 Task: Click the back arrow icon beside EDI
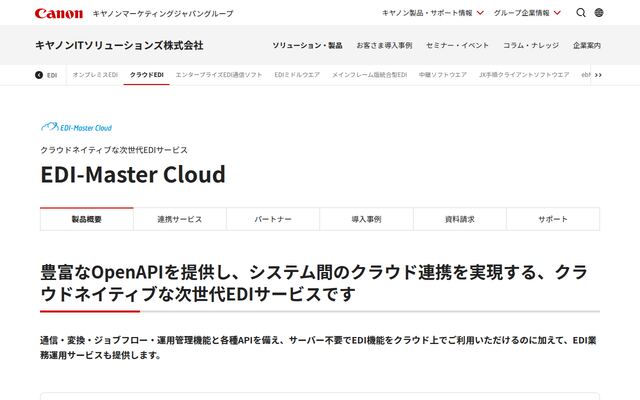(x=39, y=75)
